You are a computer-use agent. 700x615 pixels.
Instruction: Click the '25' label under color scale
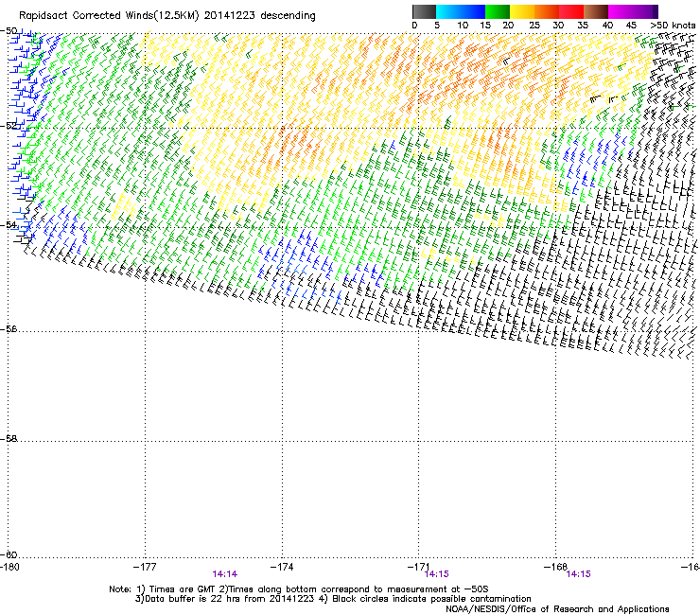[534, 26]
